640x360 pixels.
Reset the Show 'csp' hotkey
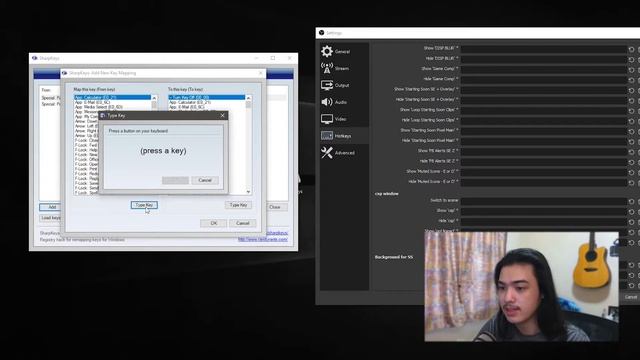point(631,211)
